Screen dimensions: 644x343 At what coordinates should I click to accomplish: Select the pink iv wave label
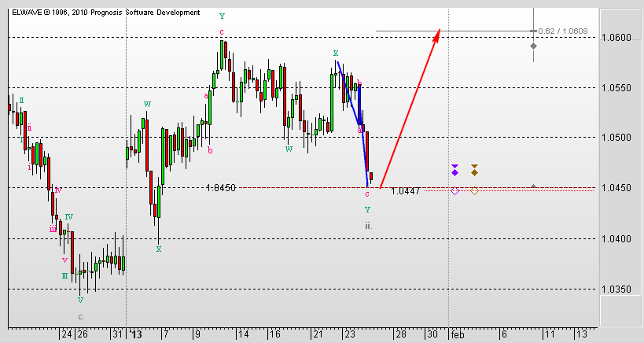(x=58, y=190)
